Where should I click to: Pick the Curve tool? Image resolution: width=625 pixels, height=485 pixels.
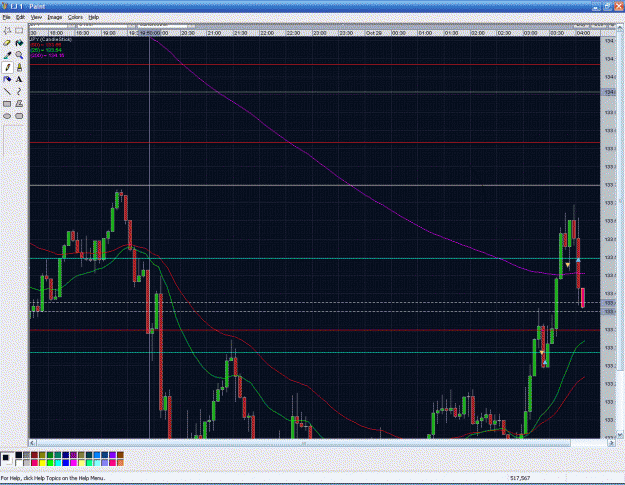coord(19,92)
